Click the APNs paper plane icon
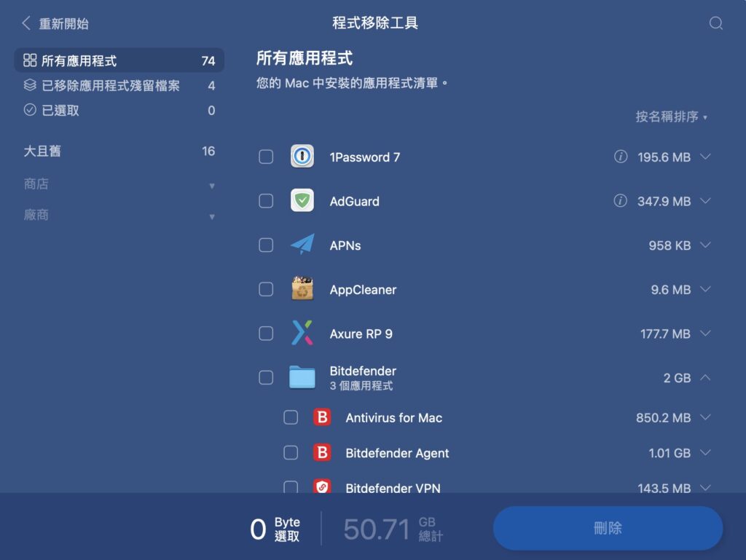Screen dimensions: 746x560 (302, 245)
